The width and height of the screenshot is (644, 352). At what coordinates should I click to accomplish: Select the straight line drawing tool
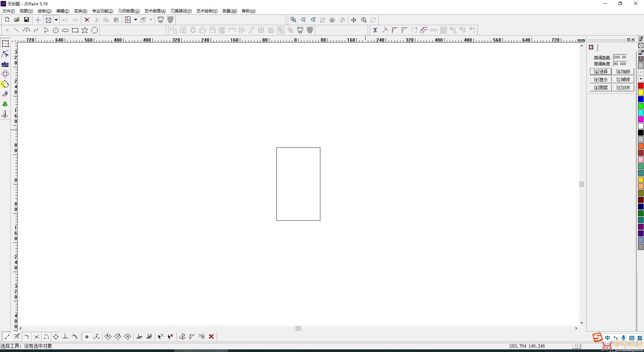pos(17,30)
